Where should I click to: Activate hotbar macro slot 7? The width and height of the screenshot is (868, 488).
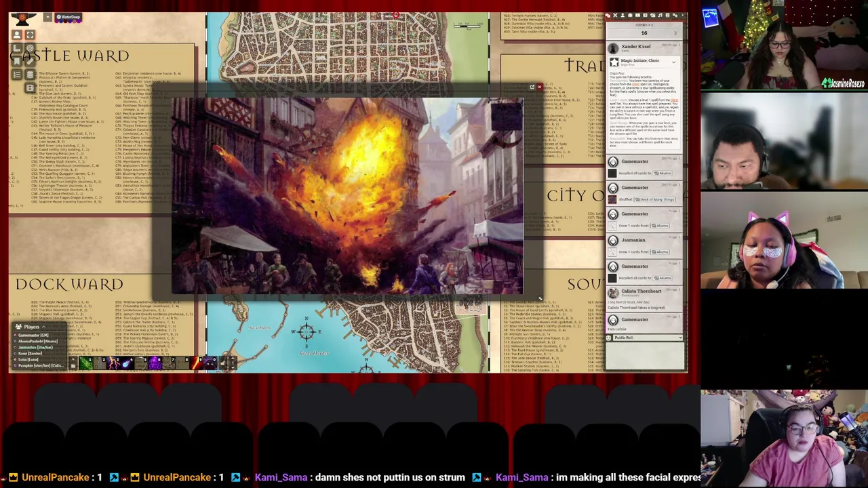(x=169, y=363)
